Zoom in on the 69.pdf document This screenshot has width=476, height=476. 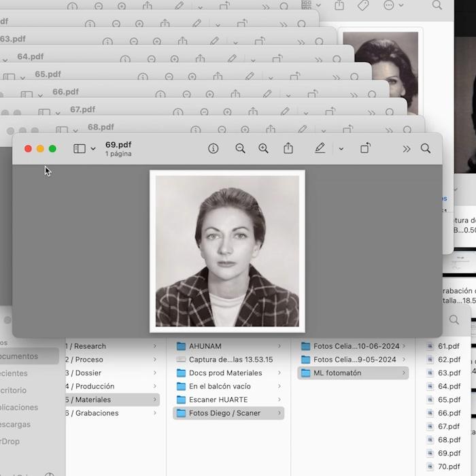click(x=263, y=148)
